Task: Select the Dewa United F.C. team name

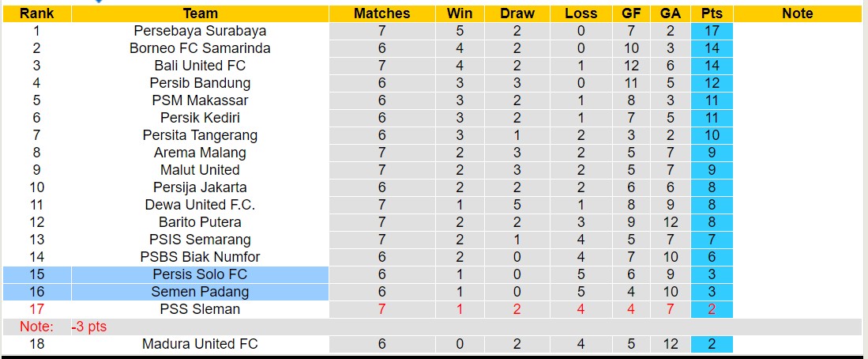Action: (x=200, y=205)
